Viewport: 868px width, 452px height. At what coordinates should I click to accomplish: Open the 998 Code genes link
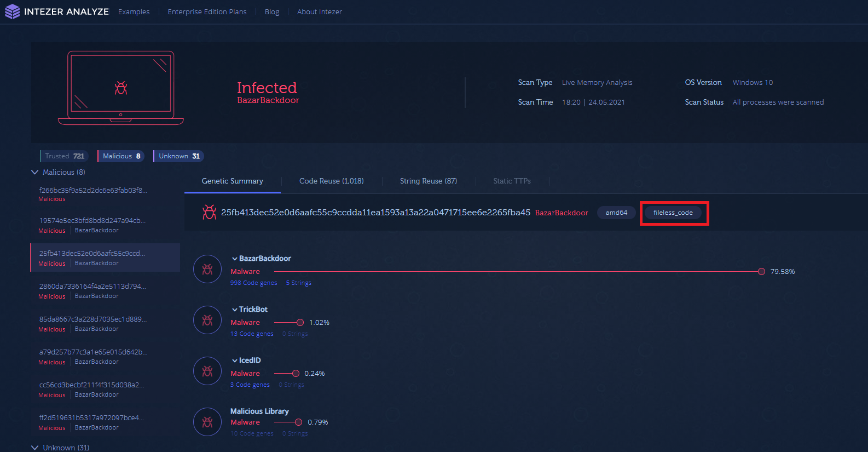coord(253,283)
